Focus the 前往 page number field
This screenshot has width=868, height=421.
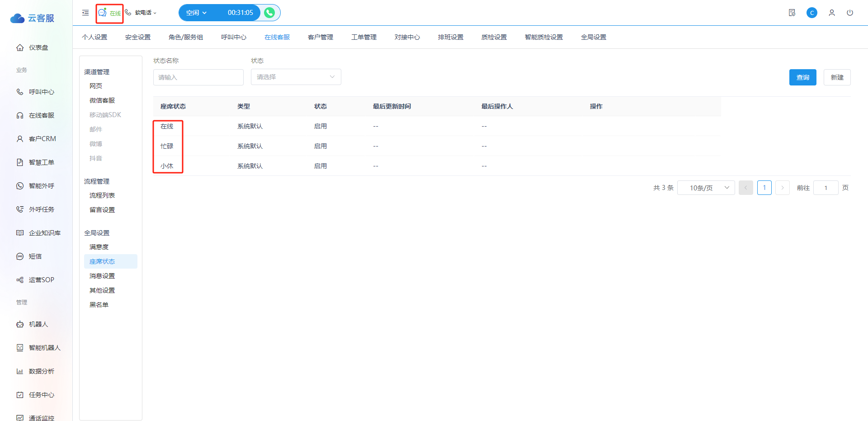[826, 188]
